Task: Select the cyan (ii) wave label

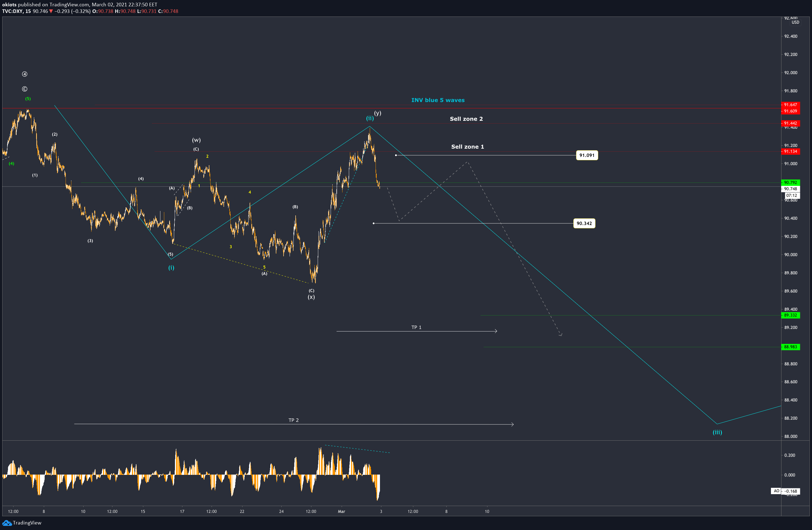Action: tap(370, 118)
